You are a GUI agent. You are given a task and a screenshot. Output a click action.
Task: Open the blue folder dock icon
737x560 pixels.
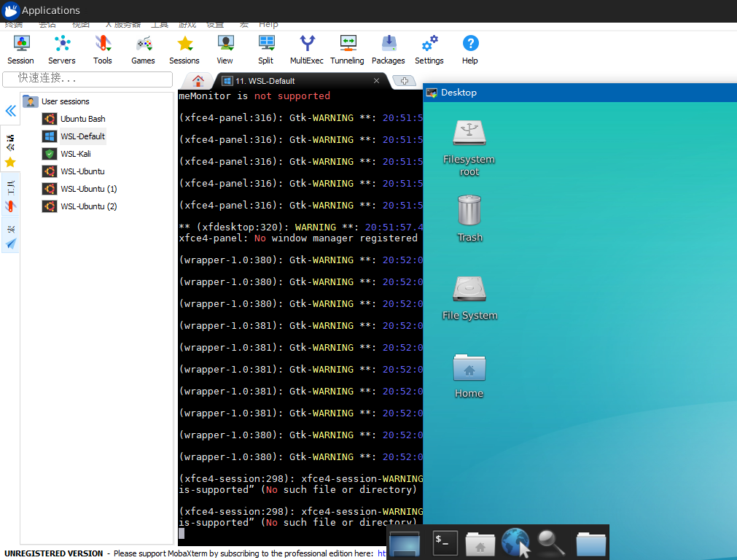click(x=590, y=545)
